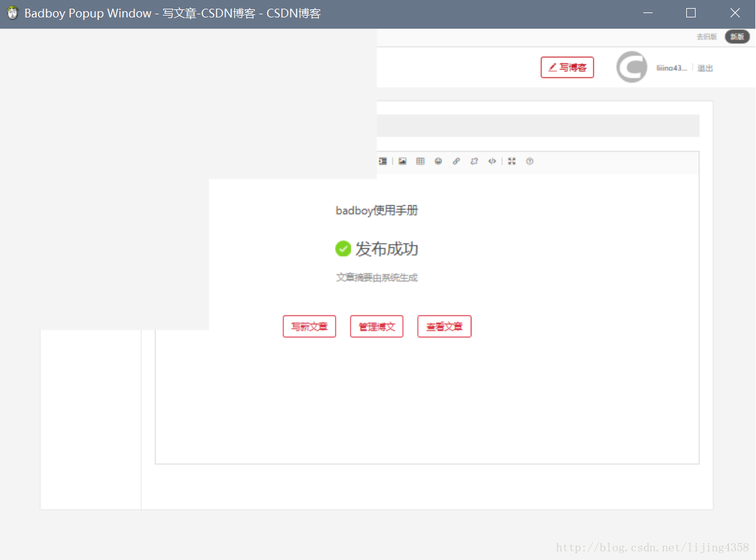Click the article title input bar
The width and height of the screenshot is (756, 560).
538,126
